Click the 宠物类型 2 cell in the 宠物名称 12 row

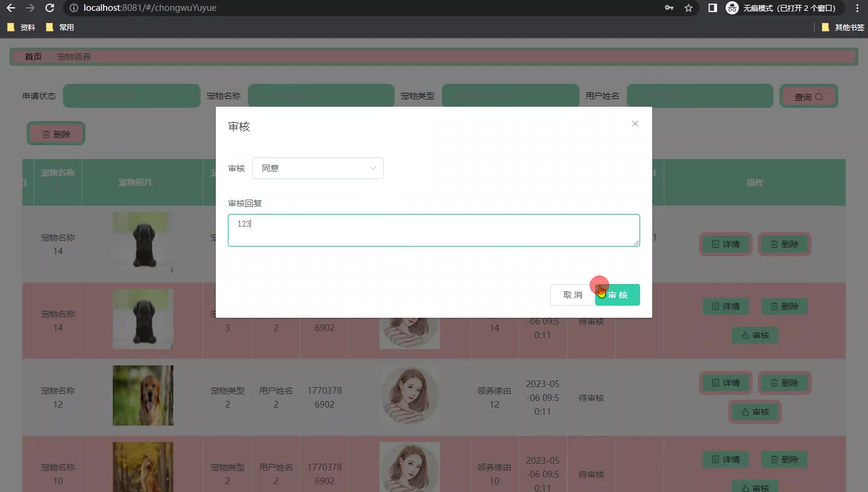(x=227, y=397)
